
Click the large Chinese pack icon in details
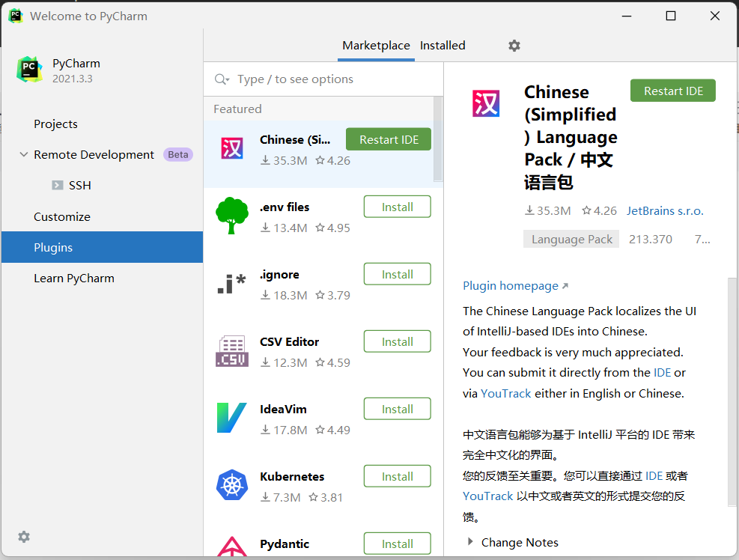click(x=486, y=104)
